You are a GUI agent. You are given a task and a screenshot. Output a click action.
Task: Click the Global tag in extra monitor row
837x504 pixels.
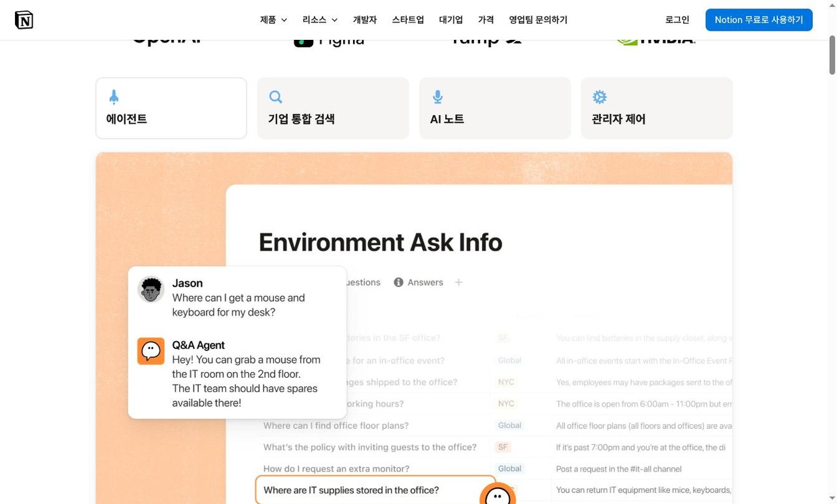tap(509, 469)
